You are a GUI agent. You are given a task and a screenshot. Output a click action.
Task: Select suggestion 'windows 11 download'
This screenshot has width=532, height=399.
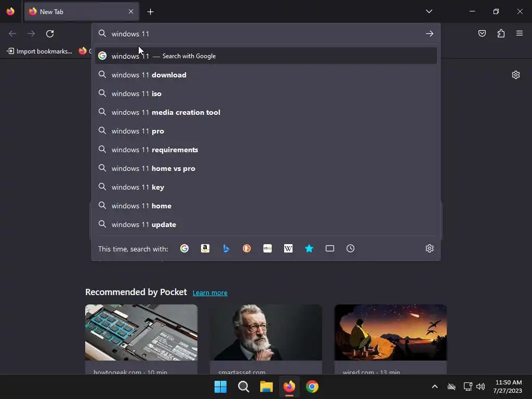click(266, 75)
